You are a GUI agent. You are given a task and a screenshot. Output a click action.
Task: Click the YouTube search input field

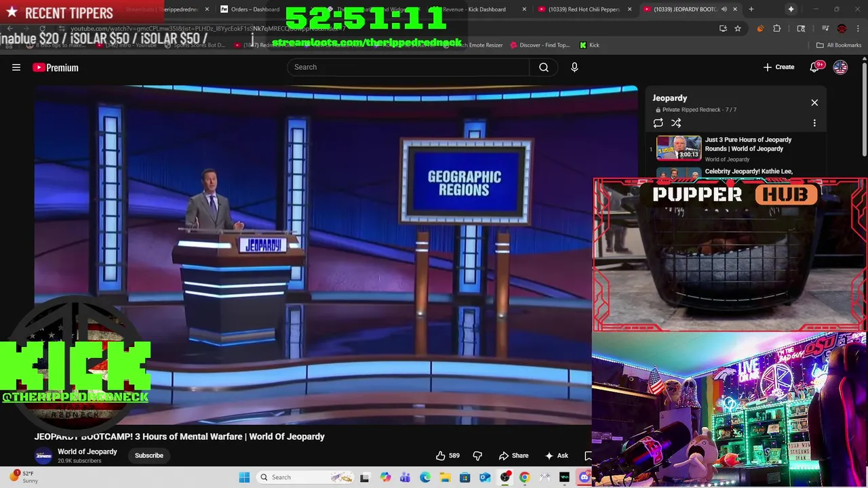[409, 67]
